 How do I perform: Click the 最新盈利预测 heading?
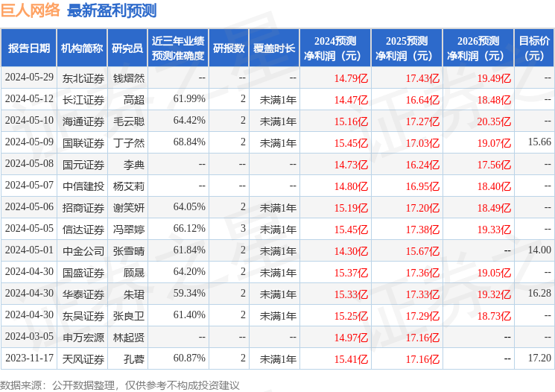click(112, 10)
